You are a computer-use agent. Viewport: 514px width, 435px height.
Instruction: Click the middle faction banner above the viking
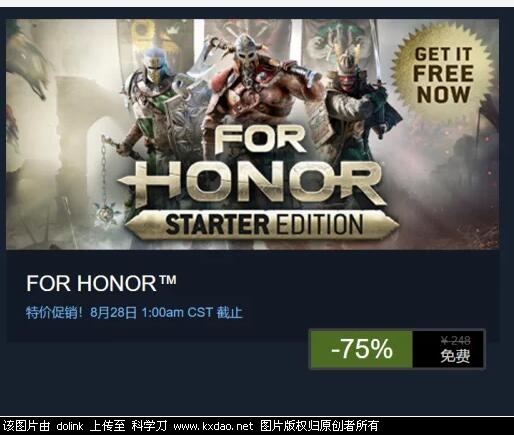(x=248, y=30)
